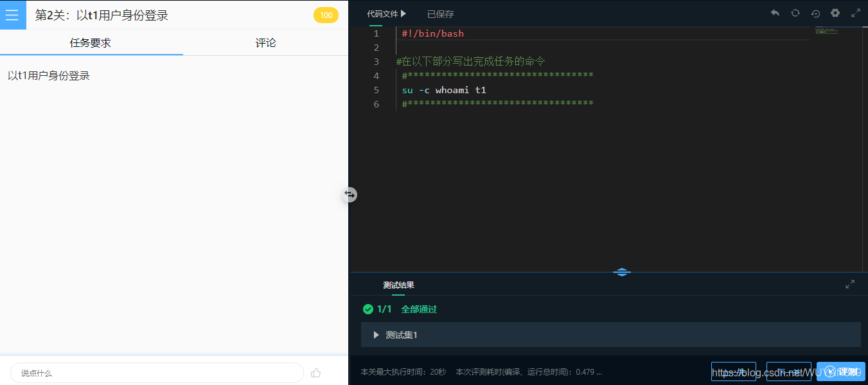Toggle the horizontal split handle between panels

click(x=349, y=194)
